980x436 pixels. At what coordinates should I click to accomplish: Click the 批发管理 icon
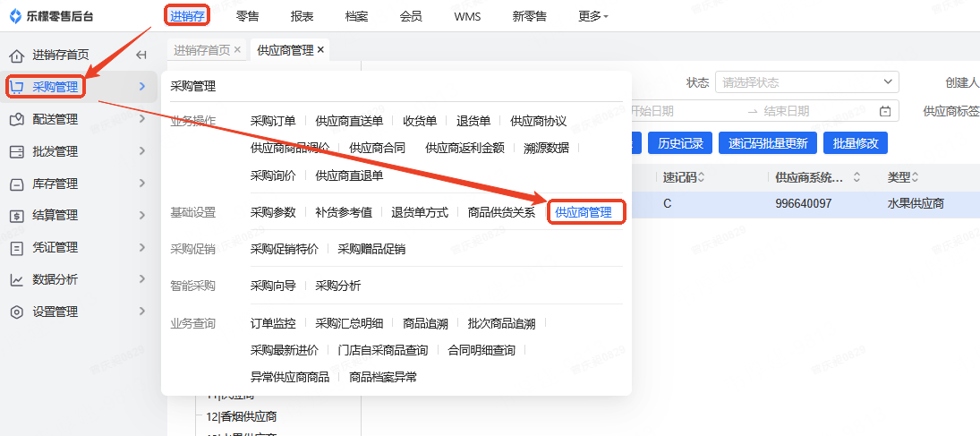[17, 151]
